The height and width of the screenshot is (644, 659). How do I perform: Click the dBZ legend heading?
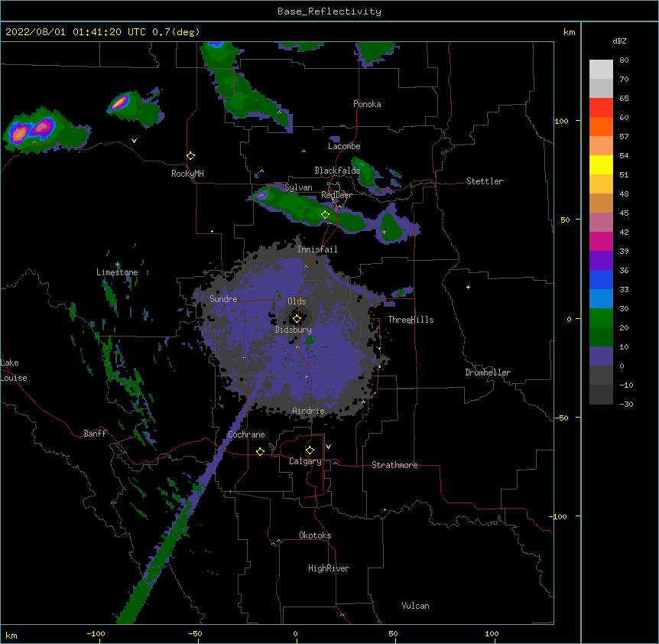click(x=619, y=41)
